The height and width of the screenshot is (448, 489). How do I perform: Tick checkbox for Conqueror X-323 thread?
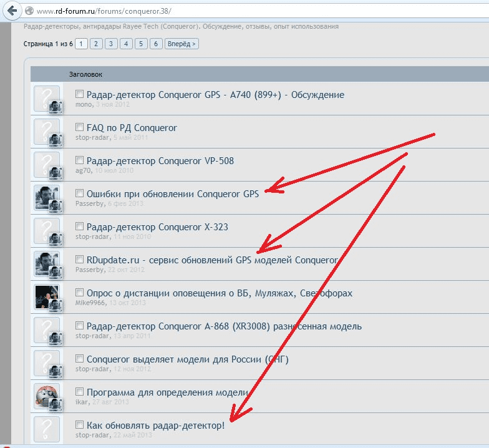click(x=80, y=226)
